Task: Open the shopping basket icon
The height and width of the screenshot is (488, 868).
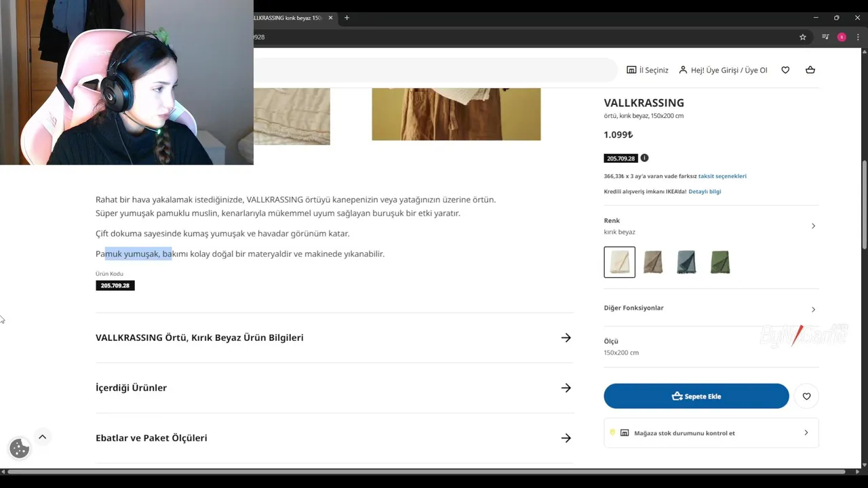Action: pyautogui.click(x=810, y=70)
